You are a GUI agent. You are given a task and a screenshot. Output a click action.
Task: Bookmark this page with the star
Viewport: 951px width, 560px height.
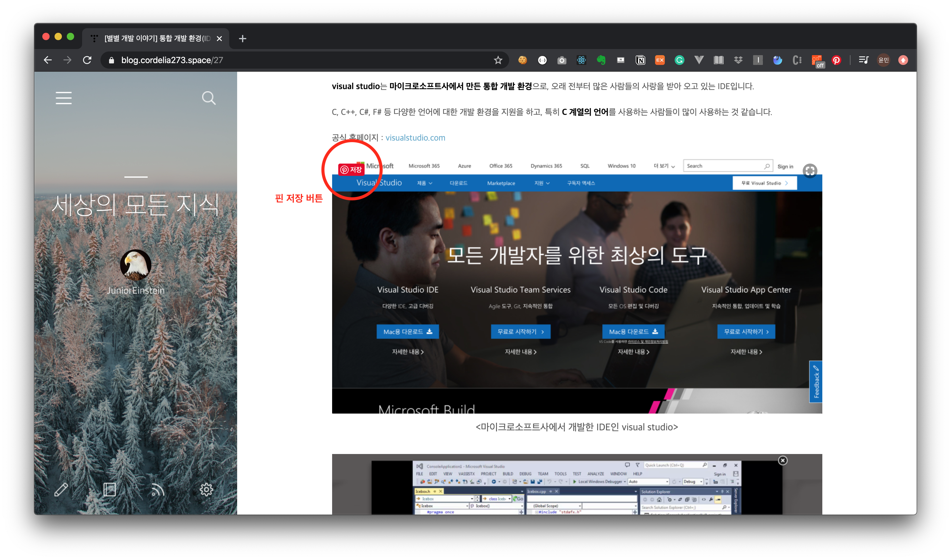pos(498,60)
